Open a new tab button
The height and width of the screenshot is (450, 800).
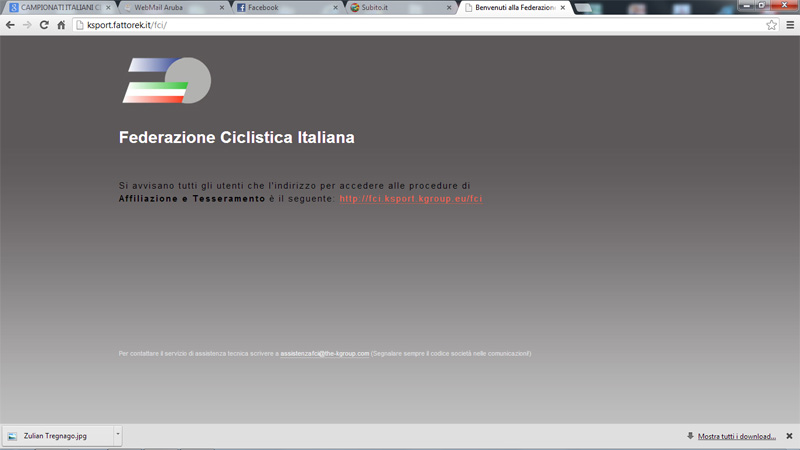click(583, 8)
